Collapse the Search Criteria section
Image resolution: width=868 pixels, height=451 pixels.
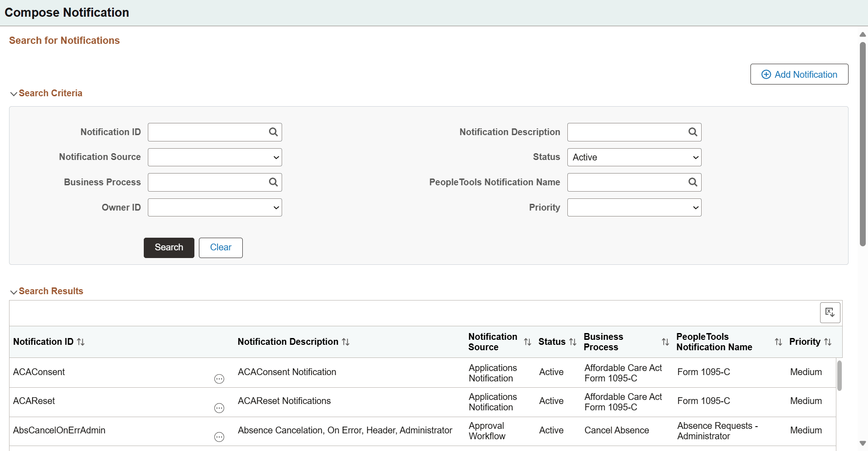(14, 94)
